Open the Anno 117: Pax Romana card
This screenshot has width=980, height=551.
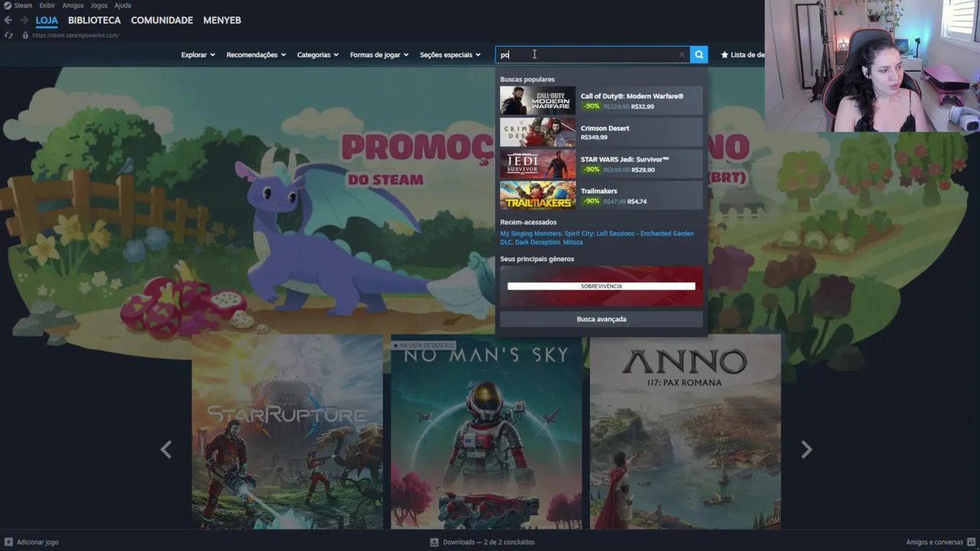[x=685, y=432]
